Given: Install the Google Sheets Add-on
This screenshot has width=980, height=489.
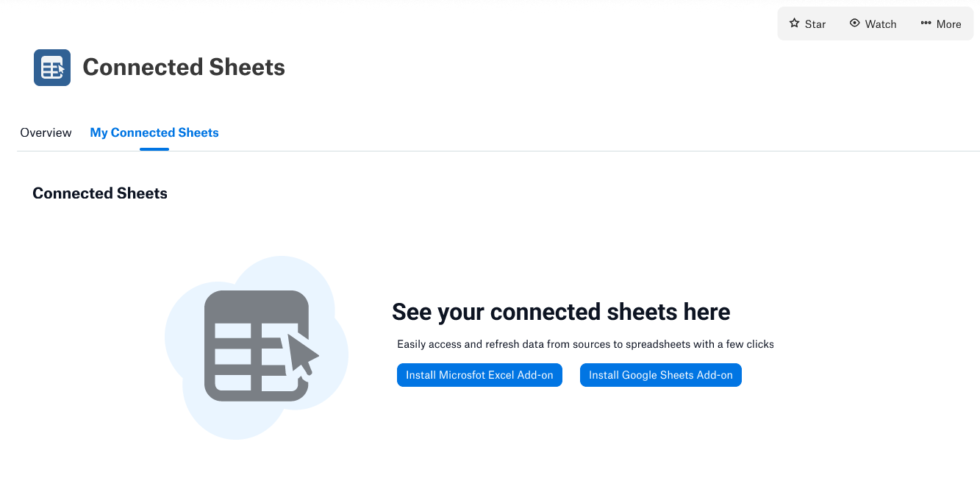Looking at the screenshot, I should 661,375.
